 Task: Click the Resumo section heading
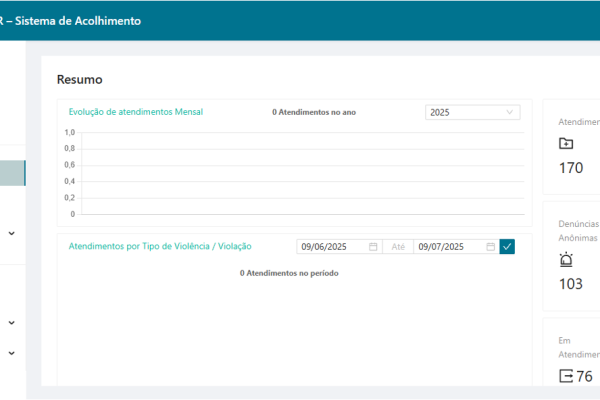click(x=80, y=79)
